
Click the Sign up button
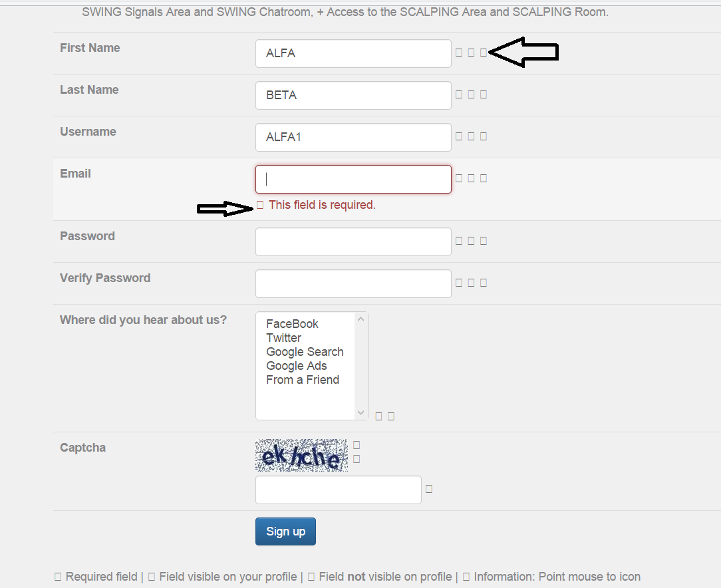click(285, 531)
